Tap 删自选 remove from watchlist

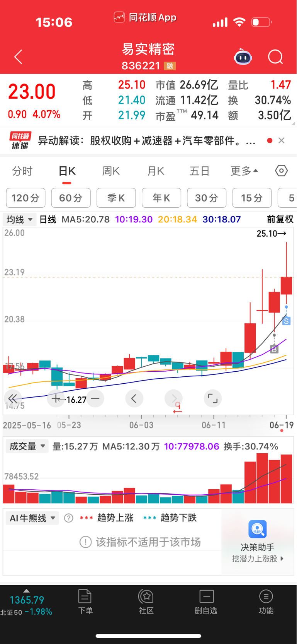pyautogui.click(x=206, y=601)
